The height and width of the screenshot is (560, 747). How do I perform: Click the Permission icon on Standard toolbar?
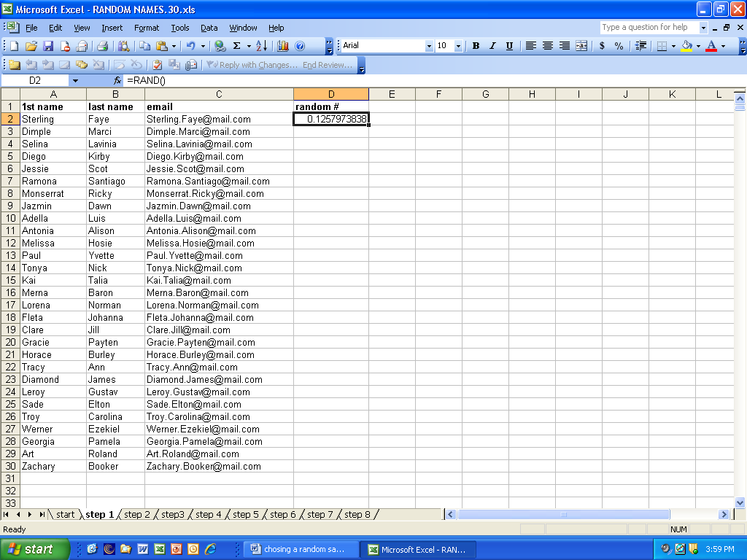tap(65, 46)
